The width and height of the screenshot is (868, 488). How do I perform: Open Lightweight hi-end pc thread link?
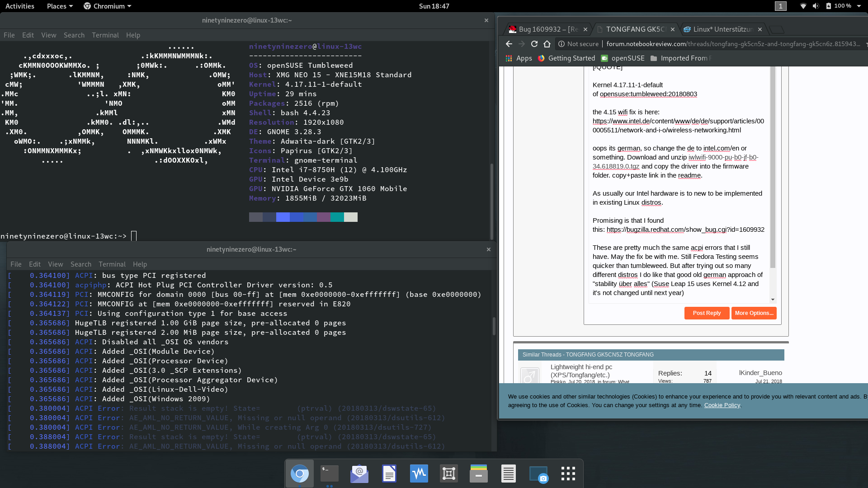click(x=581, y=371)
